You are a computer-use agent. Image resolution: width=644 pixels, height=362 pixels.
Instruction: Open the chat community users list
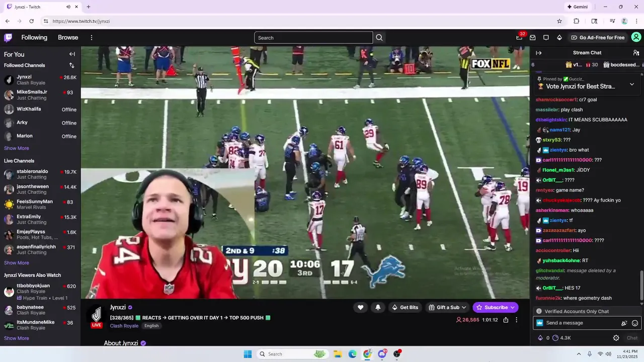636,53
